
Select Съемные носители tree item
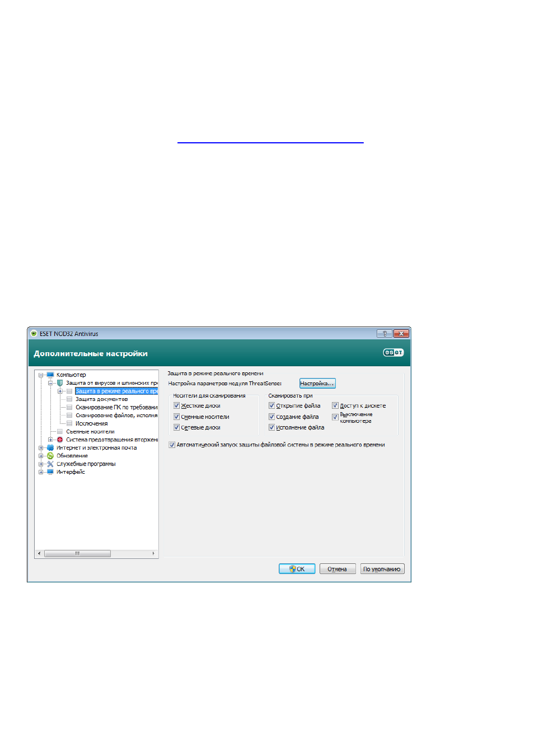90,432
